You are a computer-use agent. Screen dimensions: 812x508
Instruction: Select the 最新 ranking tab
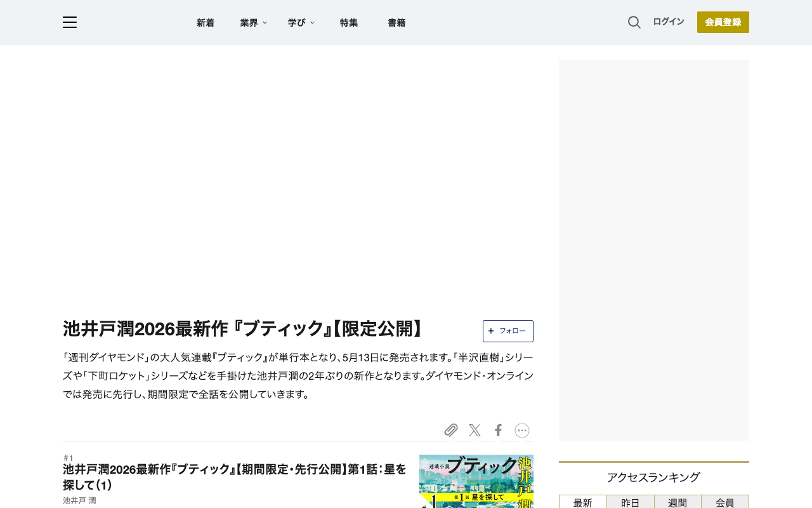[583, 502]
